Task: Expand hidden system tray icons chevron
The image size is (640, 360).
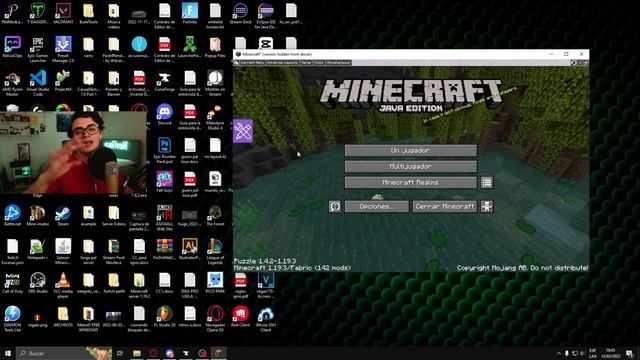Action: (x=559, y=353)
